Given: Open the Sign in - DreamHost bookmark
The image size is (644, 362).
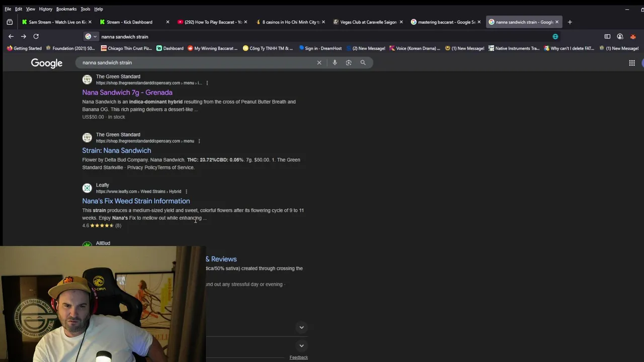Looking at the screenshot, I should 320,48.
